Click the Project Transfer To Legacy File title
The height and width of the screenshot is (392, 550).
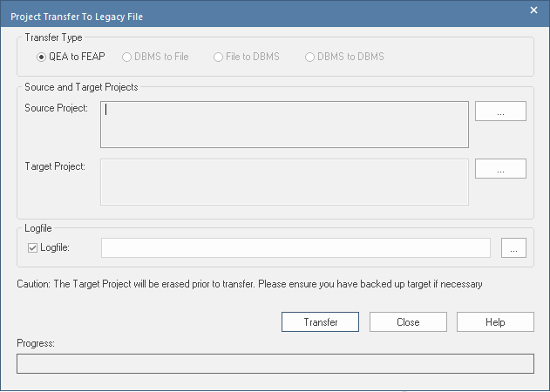tap(78, 16)
